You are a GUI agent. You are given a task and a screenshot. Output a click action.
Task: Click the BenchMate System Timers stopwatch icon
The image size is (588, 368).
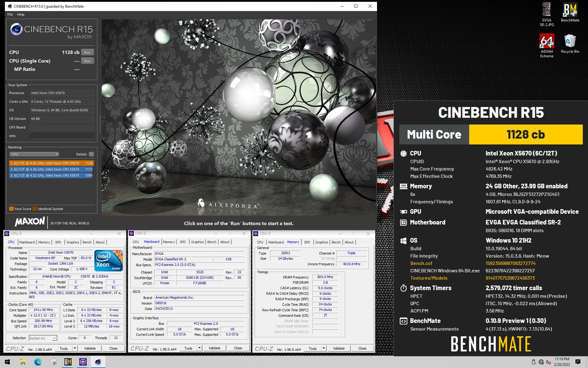[x=404, y=288]
